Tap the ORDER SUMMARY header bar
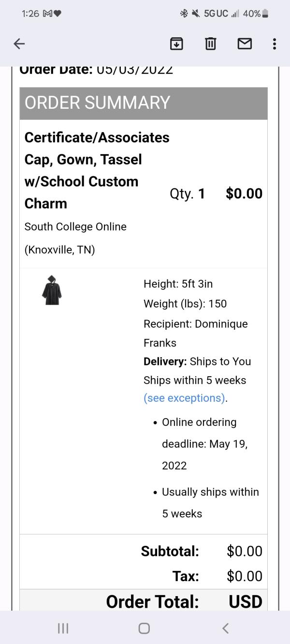This screenshot has width=290, height=644. (x=144, y=103)
